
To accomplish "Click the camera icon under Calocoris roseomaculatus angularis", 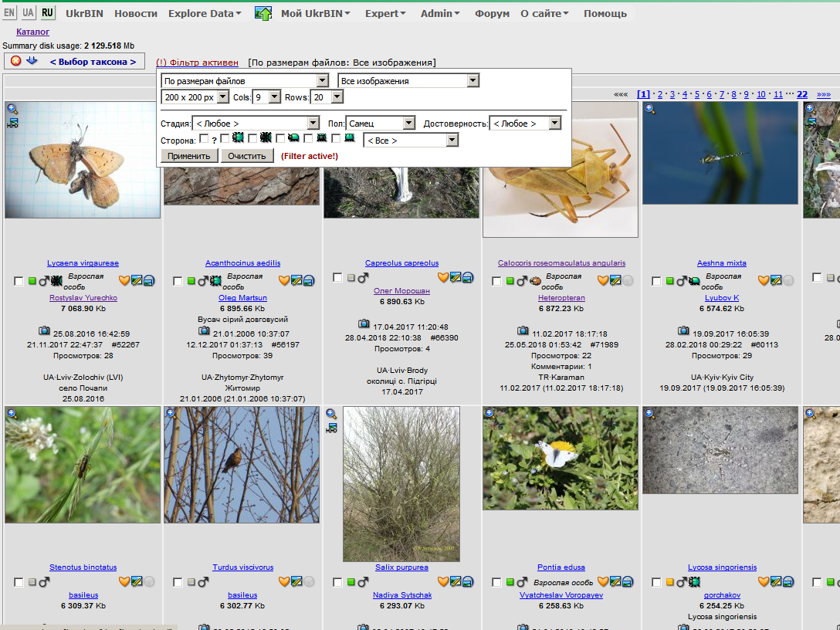I will (523, 330).
